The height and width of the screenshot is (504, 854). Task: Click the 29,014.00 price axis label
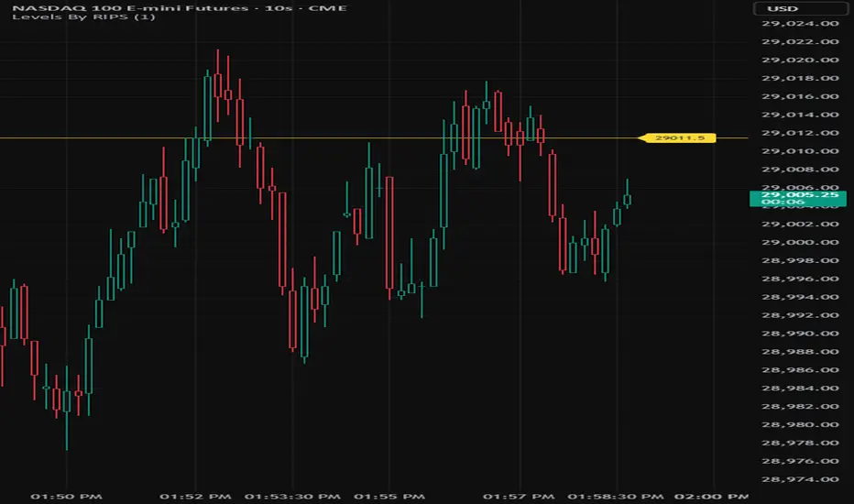tap(800, 115)
